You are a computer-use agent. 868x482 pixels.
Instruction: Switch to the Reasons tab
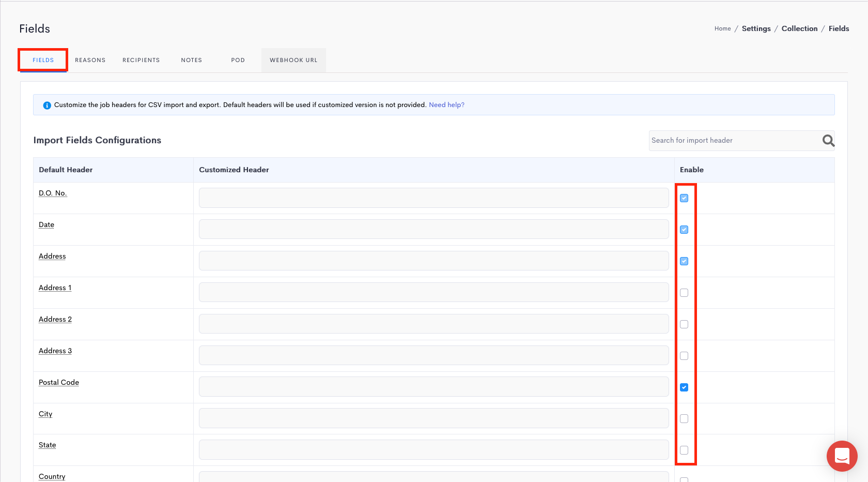click(x=90, y=61)
